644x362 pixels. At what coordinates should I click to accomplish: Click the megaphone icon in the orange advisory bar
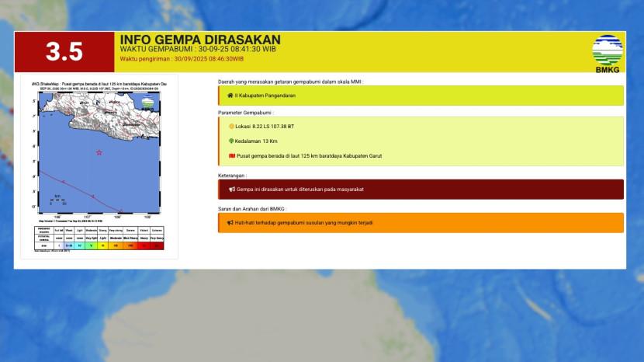[x=230, y=222]
